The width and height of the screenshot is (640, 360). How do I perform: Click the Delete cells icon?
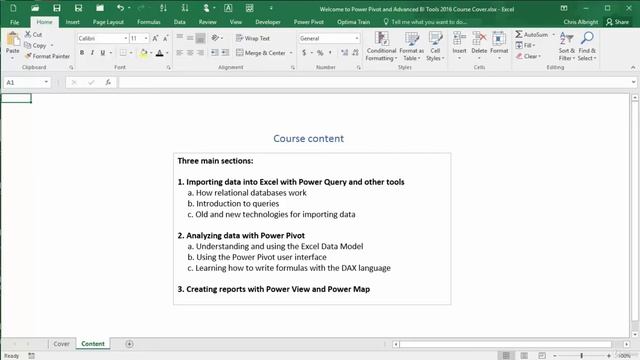pyautogui.click(x=479, y=39)
